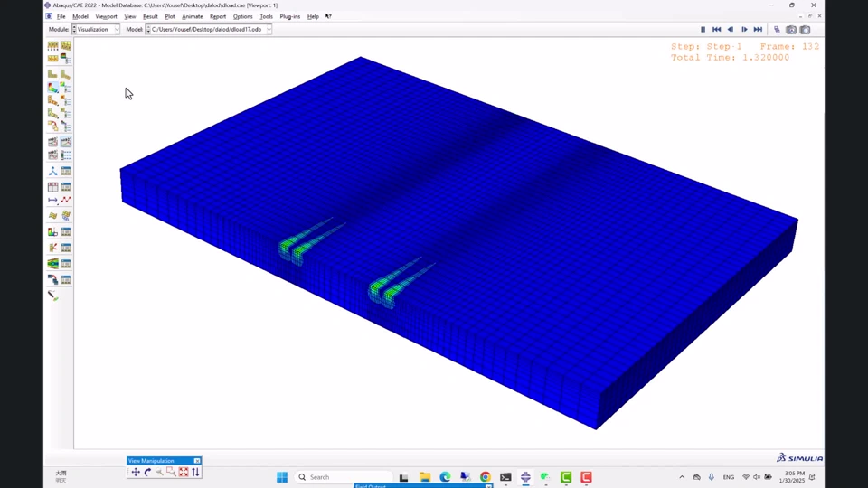The image size is (868, 488).
Task: Click the Create XY Data tool
Action: (x=52, y=171)
